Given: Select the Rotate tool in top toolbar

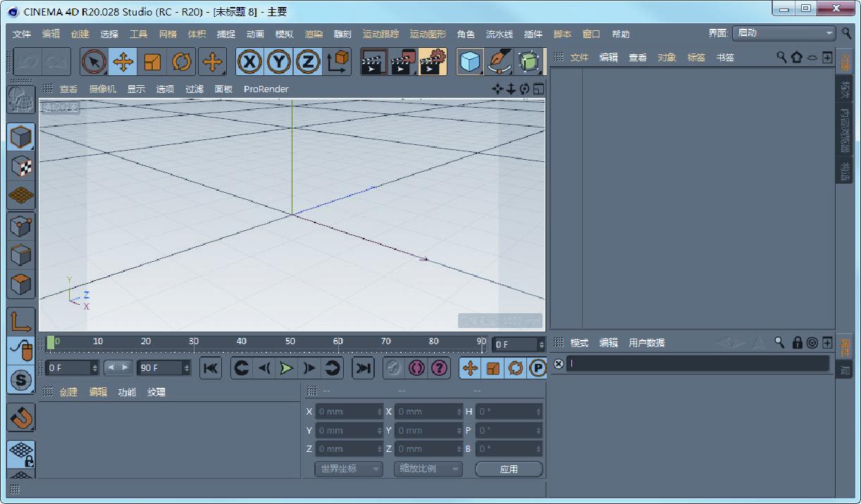Looking at the screenshot, I should pyautogui.click(x=182, y=63).
